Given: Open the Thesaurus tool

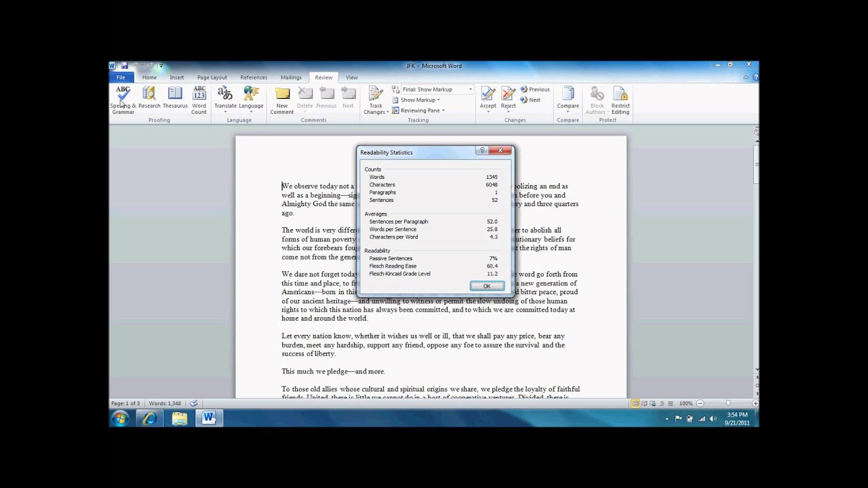Looking at the screenshot, I should pos(175,97).
